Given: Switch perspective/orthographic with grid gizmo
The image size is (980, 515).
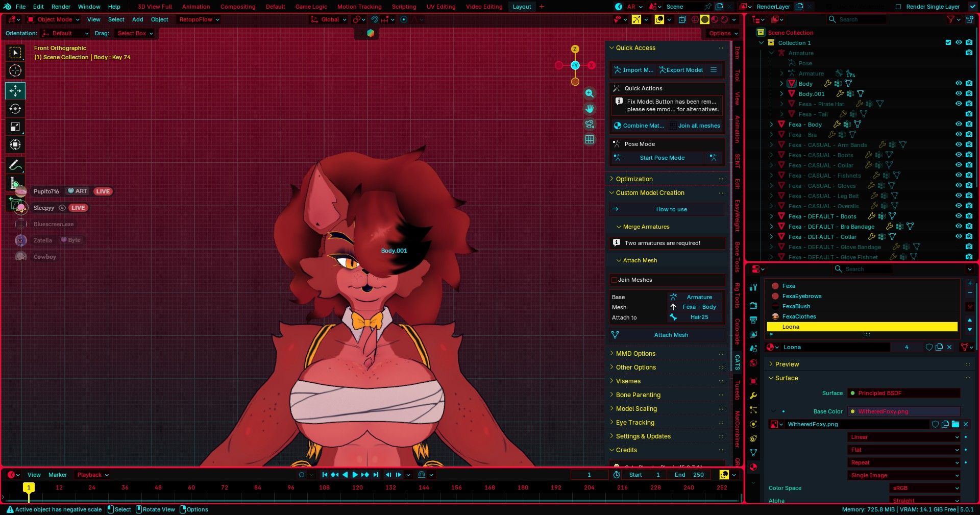Looking at the screenshot, I should [x=590, y=139].
